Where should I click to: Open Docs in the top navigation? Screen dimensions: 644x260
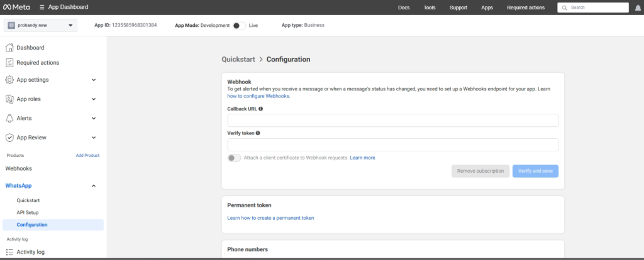click(404, 8)
